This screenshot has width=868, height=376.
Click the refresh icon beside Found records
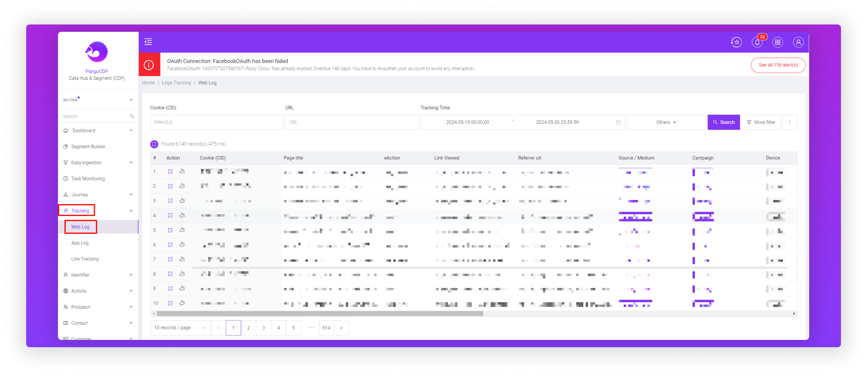[x=154, y=144]
